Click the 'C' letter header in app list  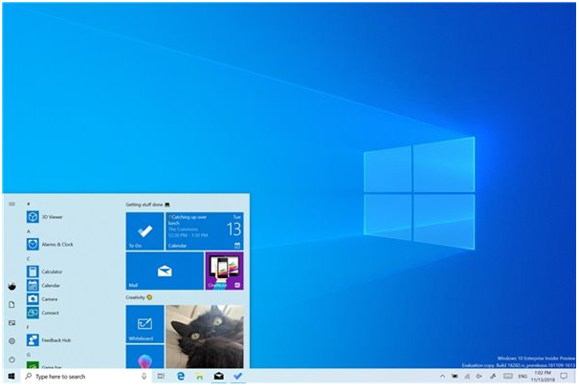click(x=29, y=258)
